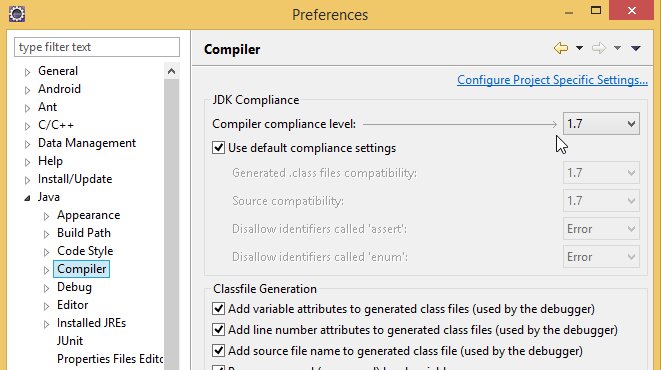Minimize the Preferences window

pos(569,12)
